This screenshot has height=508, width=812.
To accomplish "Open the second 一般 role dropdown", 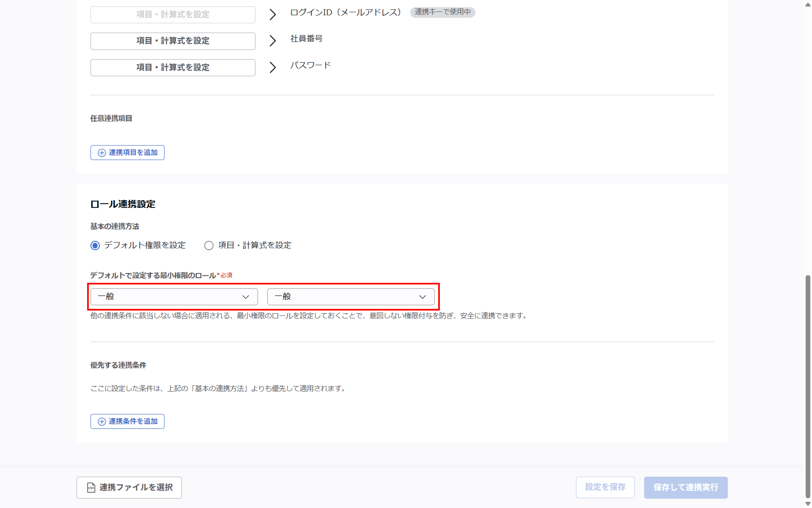I will click(351, 297).
